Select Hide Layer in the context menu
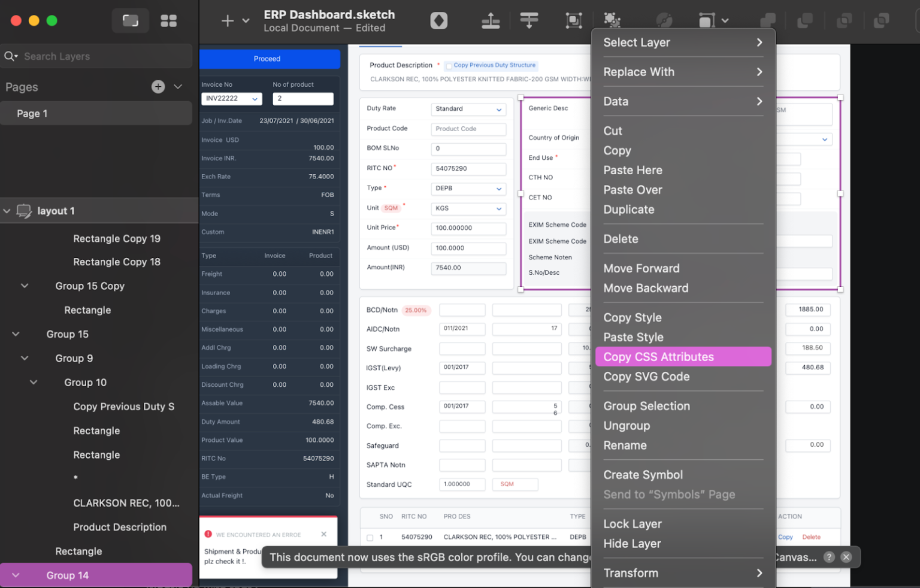Screen dimensions: 920x588 (632, 544)
